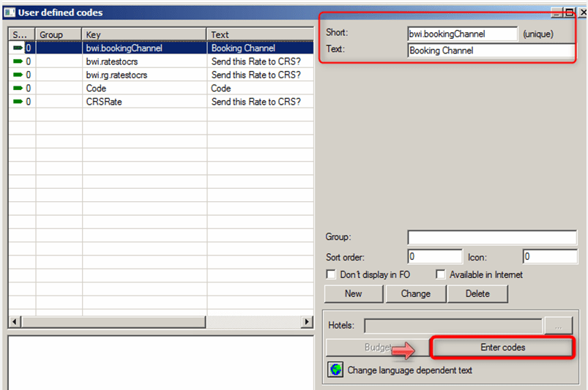This screenshot has width=588, height=390.
Task: Click the disabled Budget button
Action: tap(378, 348)
